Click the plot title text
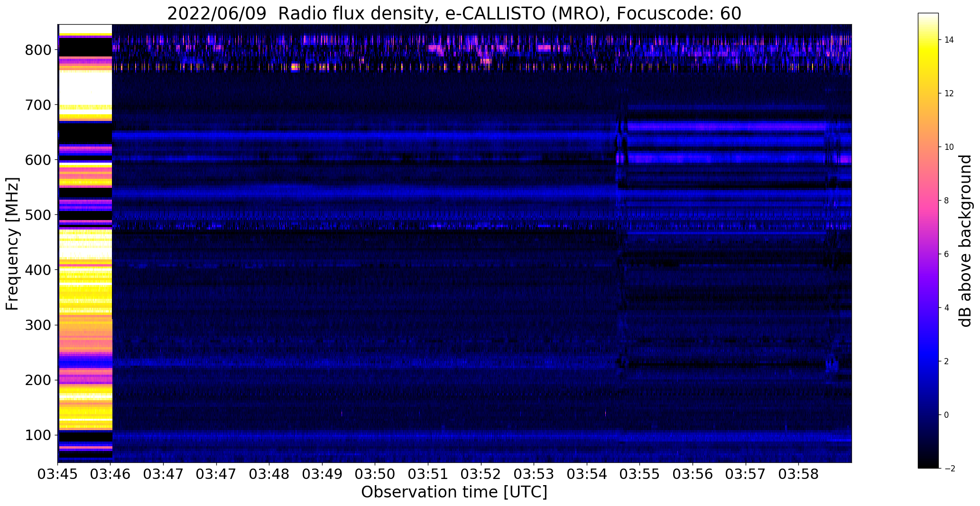The height and width of the screenshot is (506, 980). [x=454, y=13]
